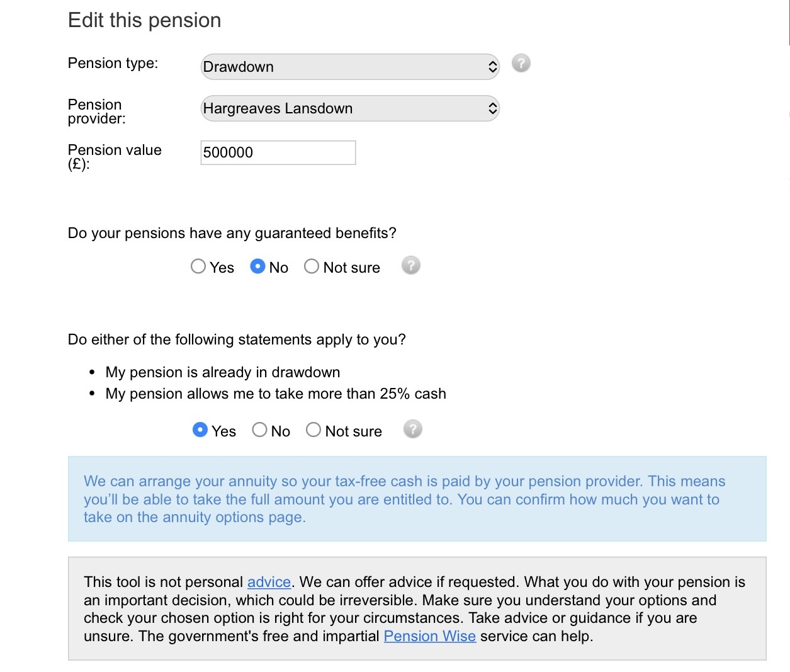Click the Edit this pension heading
Image resolution: width=790 pixels, height=672 pixels.
tap(144, 20)
